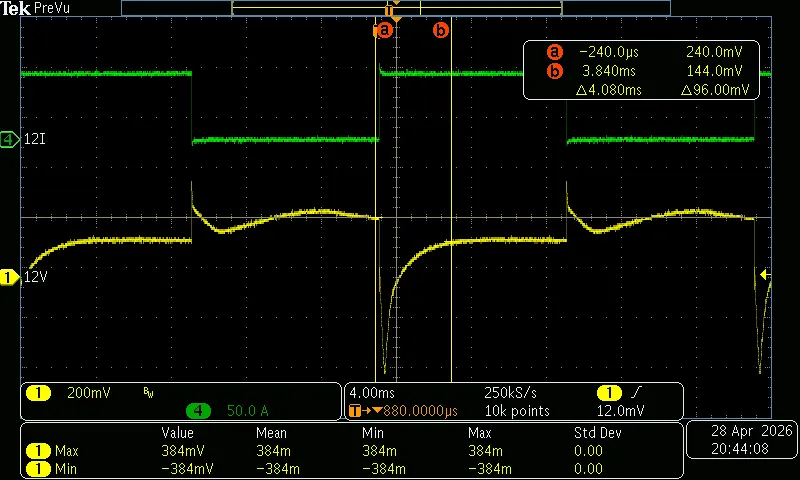Viewport: 800px width, 480px height.
Task: Click cursor a voltage 240.0mV
Action: [714, 52]
